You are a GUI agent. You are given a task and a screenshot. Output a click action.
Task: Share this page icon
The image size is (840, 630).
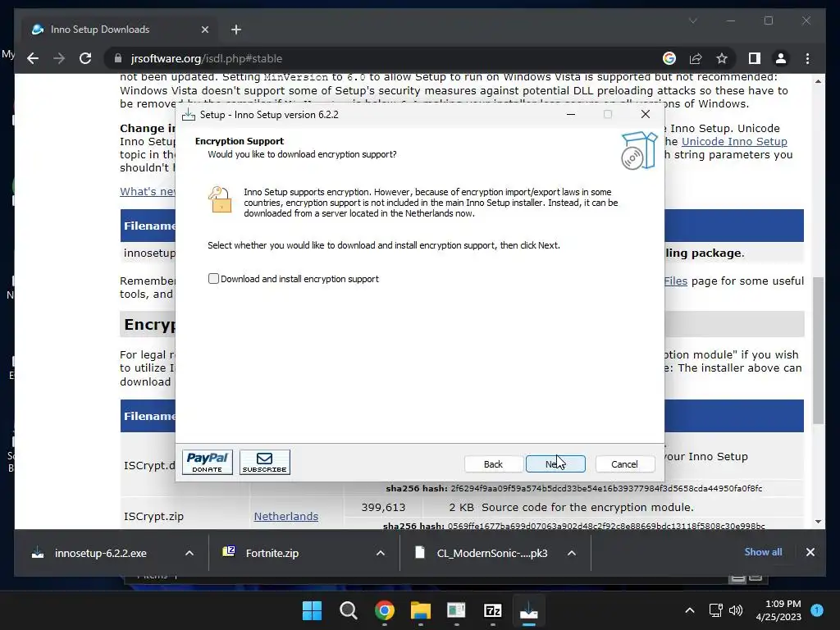click(x=696, y=58)
